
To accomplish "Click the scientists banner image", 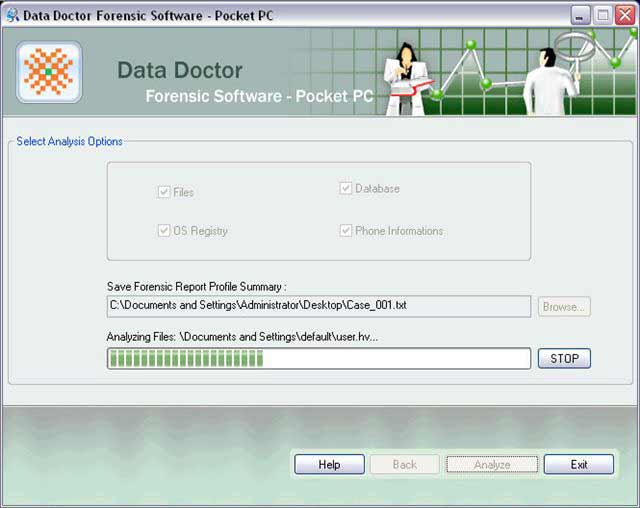I will 510,73.
